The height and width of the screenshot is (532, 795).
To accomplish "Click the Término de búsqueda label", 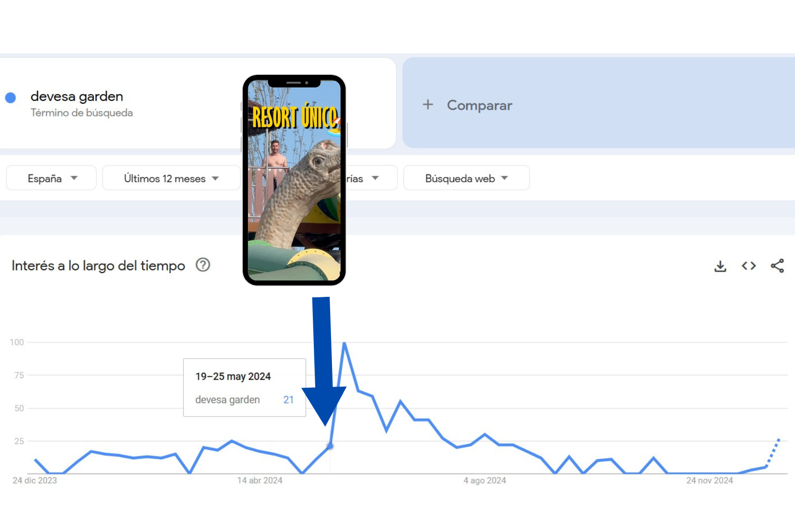I will (x=82, y=113).
